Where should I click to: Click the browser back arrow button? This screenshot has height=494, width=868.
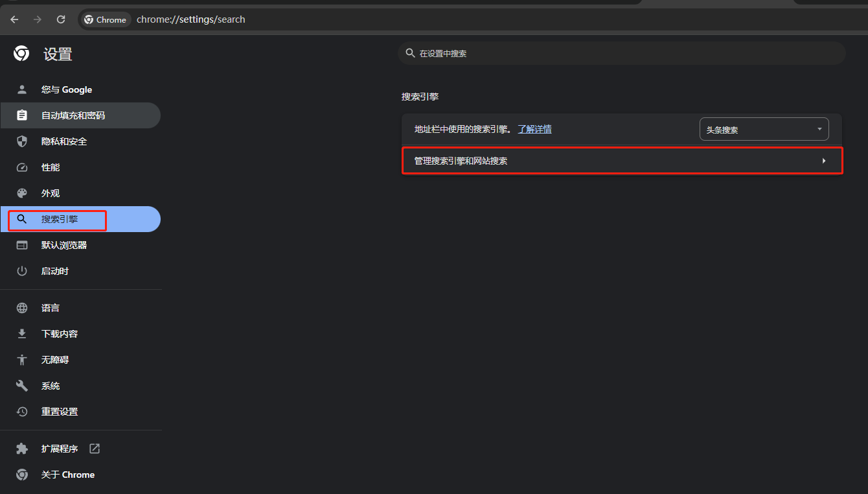tap(14, 19)
